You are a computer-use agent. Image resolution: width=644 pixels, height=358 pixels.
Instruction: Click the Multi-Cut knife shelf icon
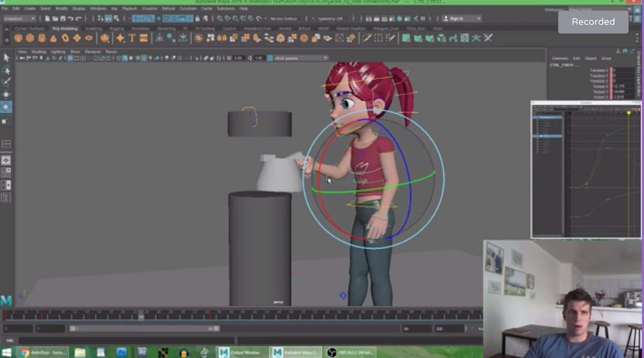coord(367,38)
